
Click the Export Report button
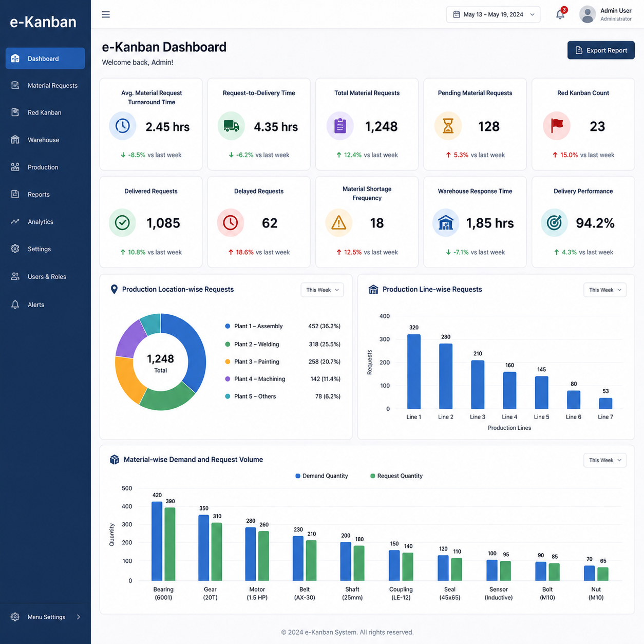[601, 50]
